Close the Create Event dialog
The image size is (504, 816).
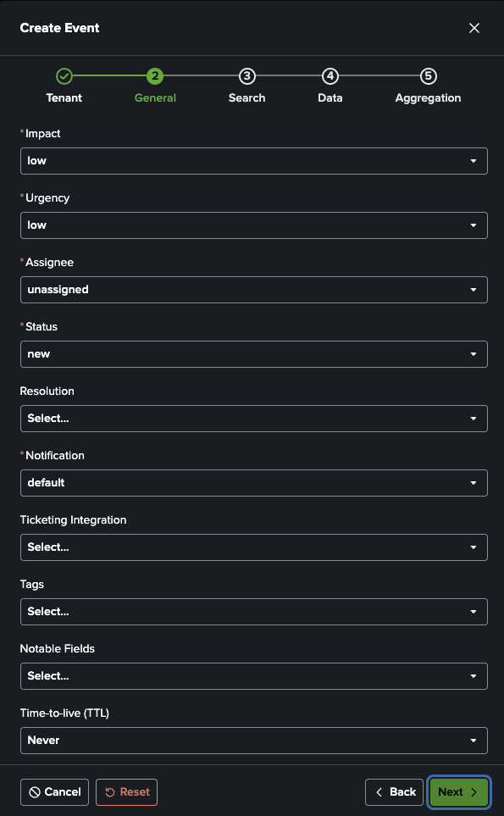[474, 27]
